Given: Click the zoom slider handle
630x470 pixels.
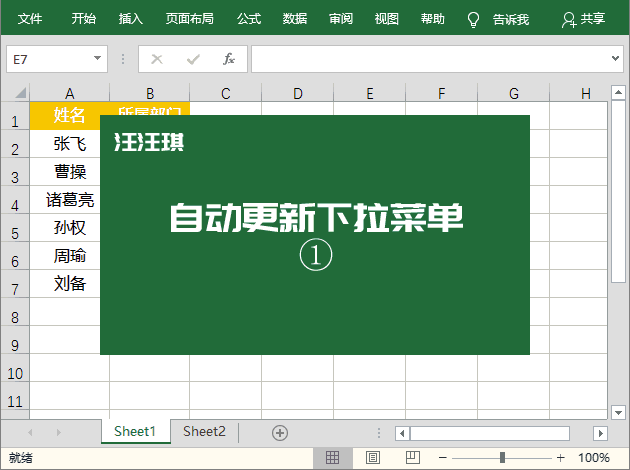Looking at the screenshot, I should [502, 458].
